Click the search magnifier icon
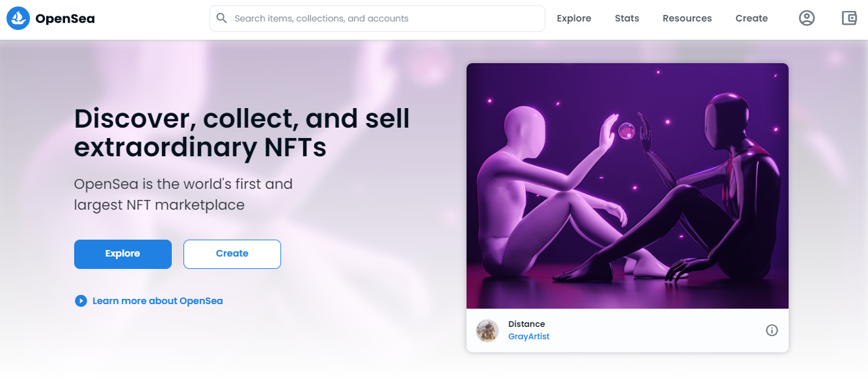The image size is (868, 392). [x=222, y=18]
